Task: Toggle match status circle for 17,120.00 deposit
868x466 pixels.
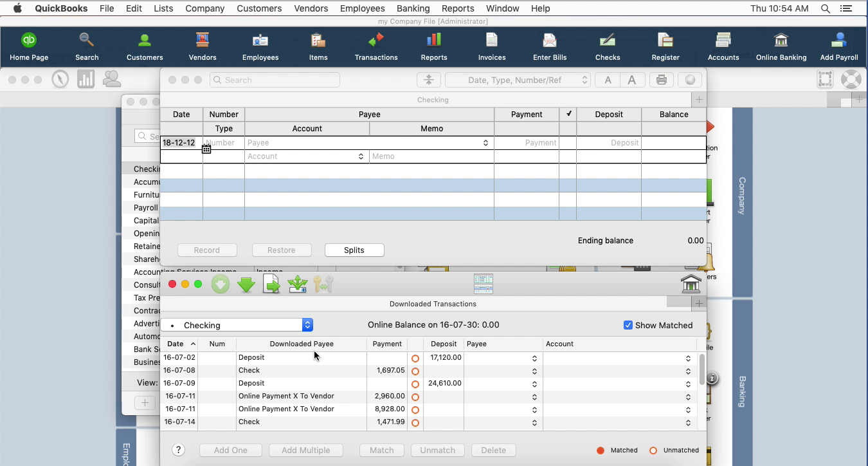Action: click(415, 359)
